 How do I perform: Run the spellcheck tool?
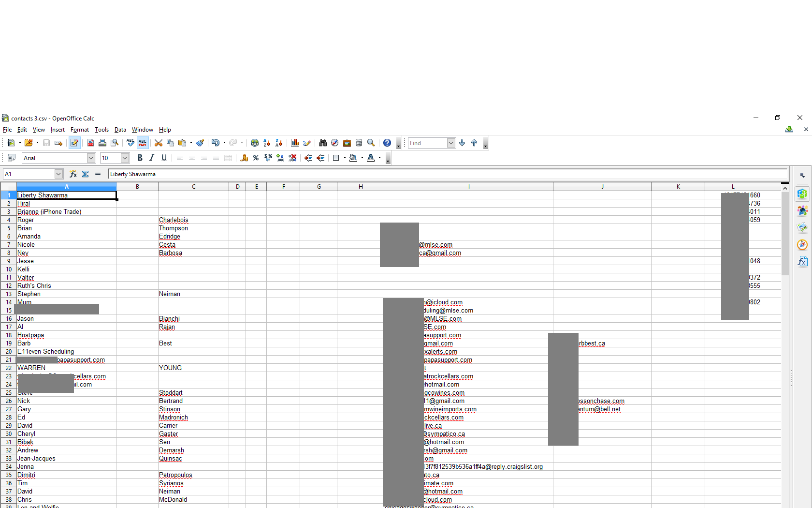(130, 143)
